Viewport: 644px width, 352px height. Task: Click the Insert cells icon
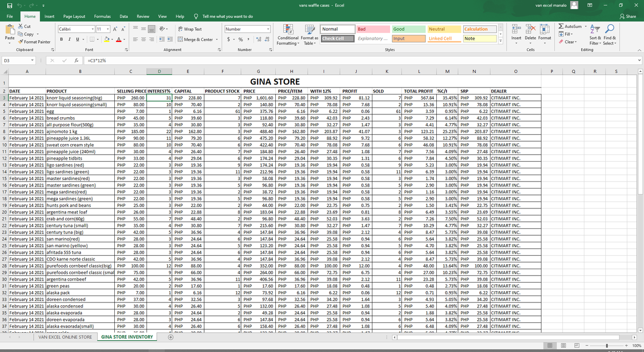pos(516,29)
